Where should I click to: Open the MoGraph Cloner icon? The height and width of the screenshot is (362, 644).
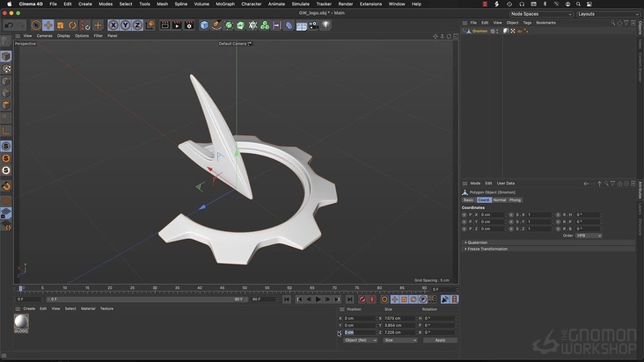coord(265,25)
